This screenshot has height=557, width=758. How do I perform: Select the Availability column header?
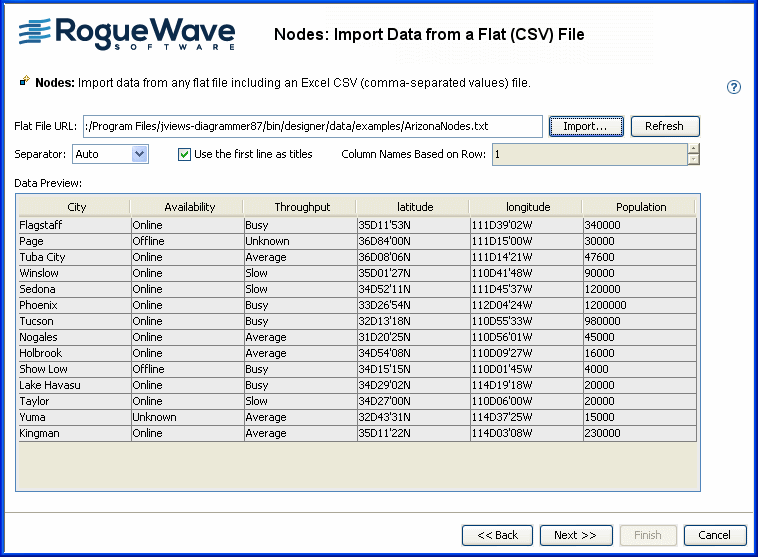click(x=189, y=207)
